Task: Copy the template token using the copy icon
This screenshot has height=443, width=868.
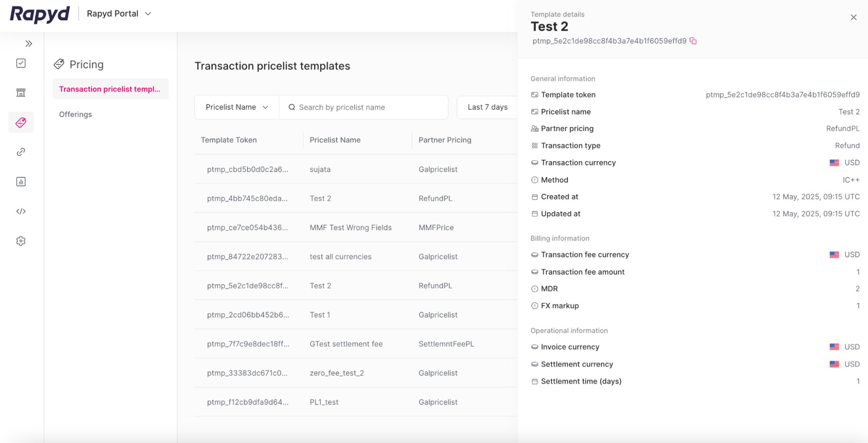Action: pyautogui.click(x=693, y=41)
